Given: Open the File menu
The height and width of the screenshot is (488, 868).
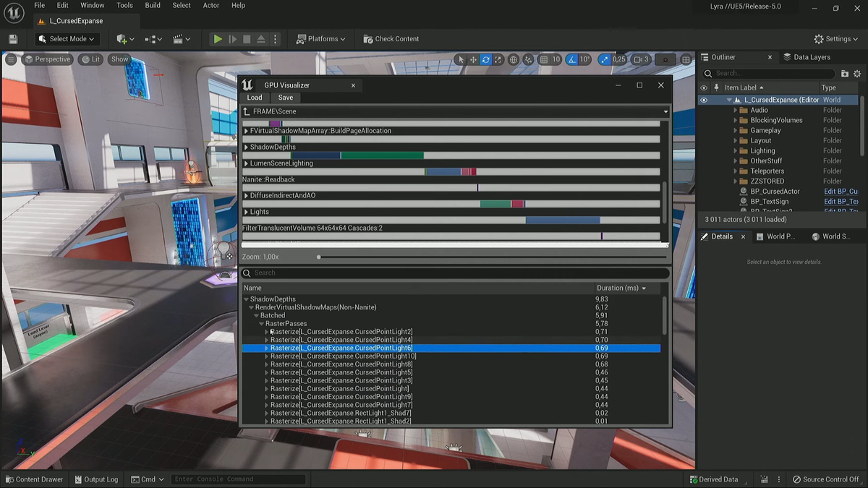Looking at the screenshot, I should click(x=40, y=5).
